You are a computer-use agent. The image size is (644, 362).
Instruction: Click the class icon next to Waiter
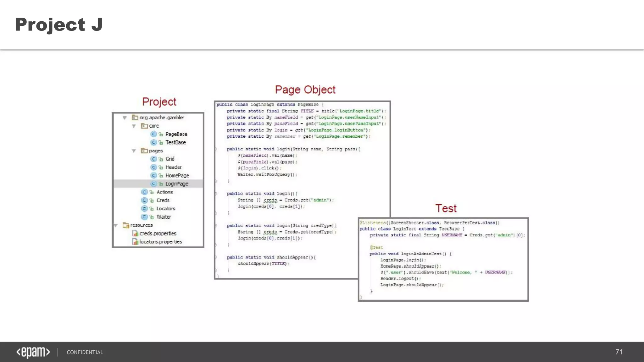pos(144,217)
